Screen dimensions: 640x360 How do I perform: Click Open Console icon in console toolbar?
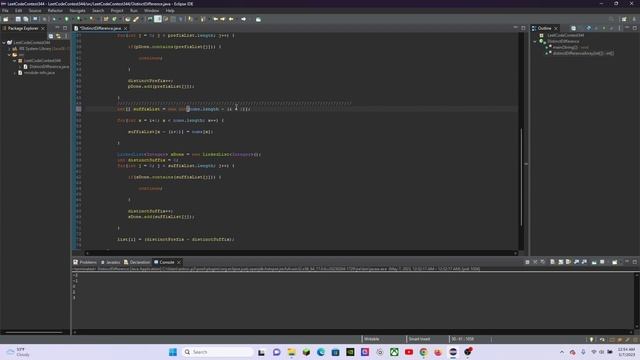pos(615,262)
